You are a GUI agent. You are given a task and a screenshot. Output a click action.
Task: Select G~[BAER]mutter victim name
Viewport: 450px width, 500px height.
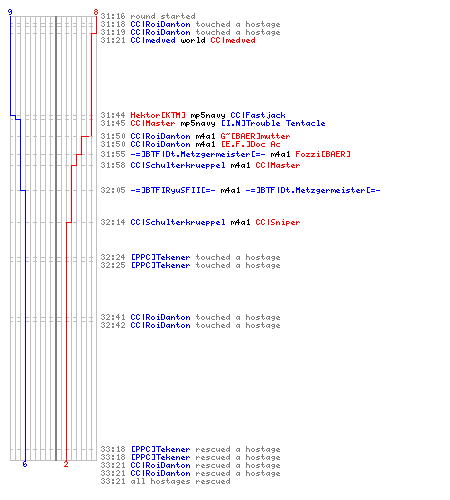point(255,136)
